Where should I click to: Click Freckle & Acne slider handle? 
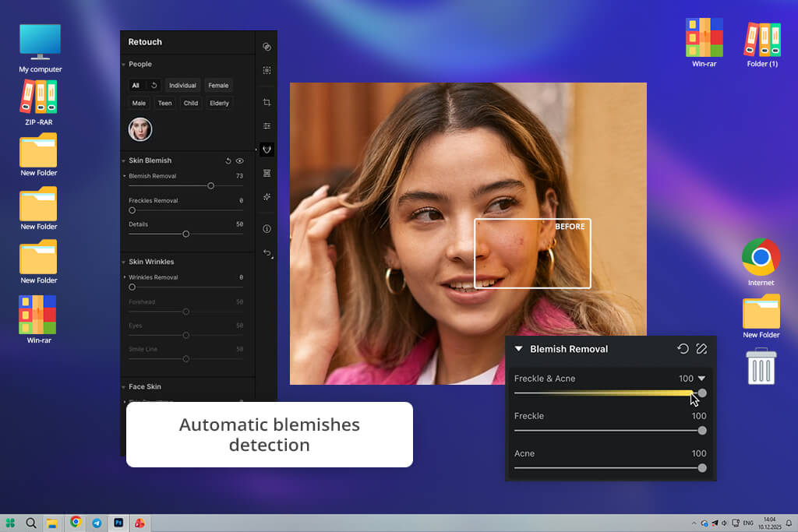(702, 393)
